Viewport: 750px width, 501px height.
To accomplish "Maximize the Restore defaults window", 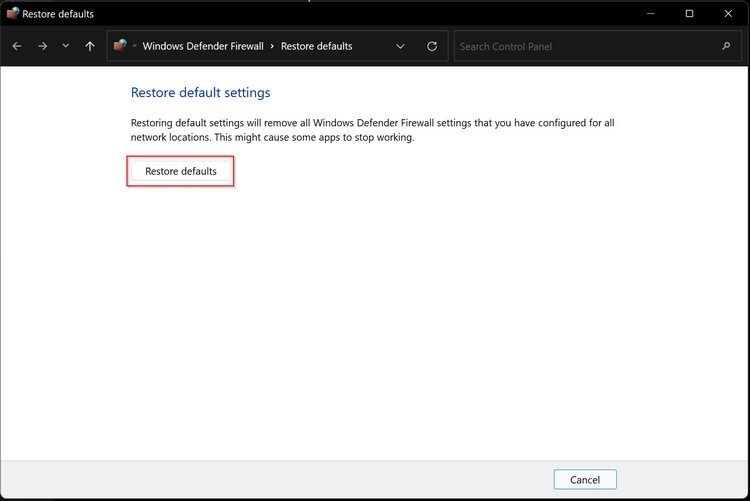I will click(x=689, y=13).
